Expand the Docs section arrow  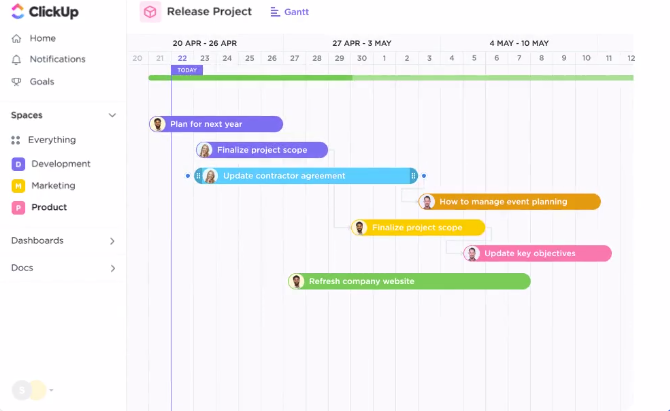112,268
